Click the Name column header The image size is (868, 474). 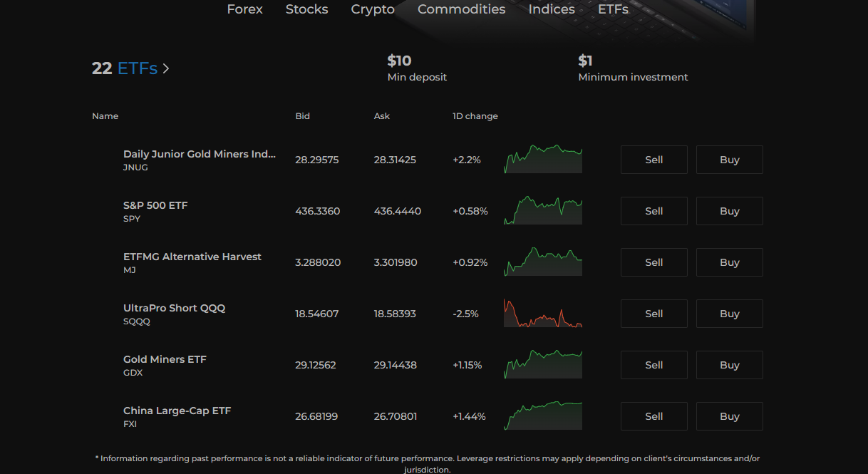[x=105, y=116]
